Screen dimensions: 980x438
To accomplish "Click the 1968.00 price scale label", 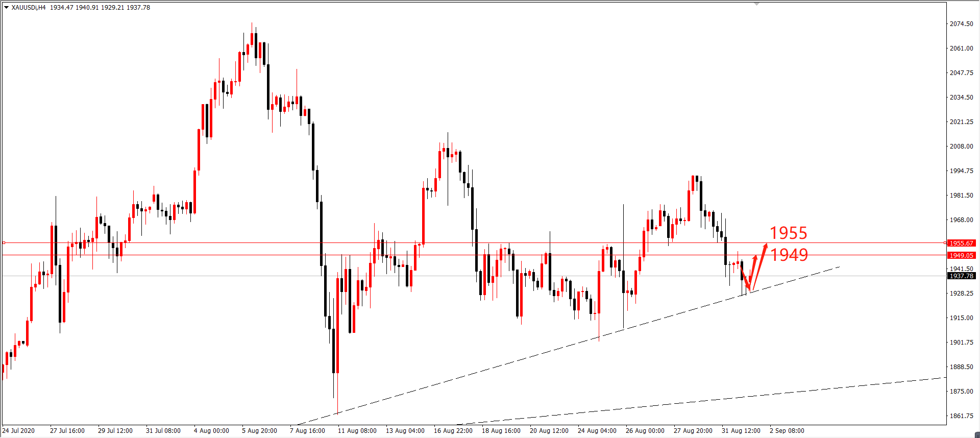I will pyautogui.click(x=961, y=220).
